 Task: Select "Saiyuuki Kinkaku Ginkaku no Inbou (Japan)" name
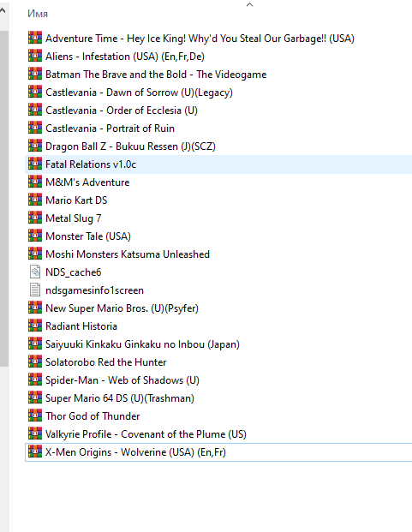142,344
